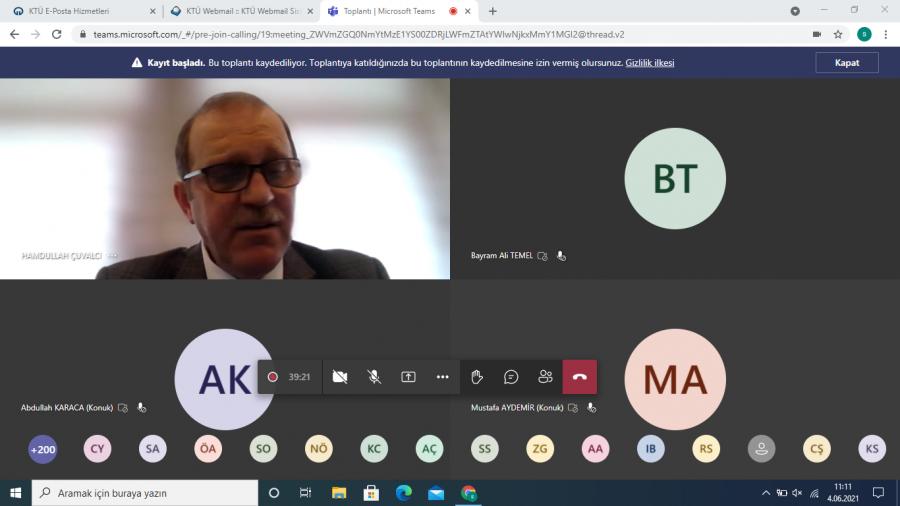Open a new browser tab
The width and height of the screenshot is (900, 506).
(x=492, y=11)
